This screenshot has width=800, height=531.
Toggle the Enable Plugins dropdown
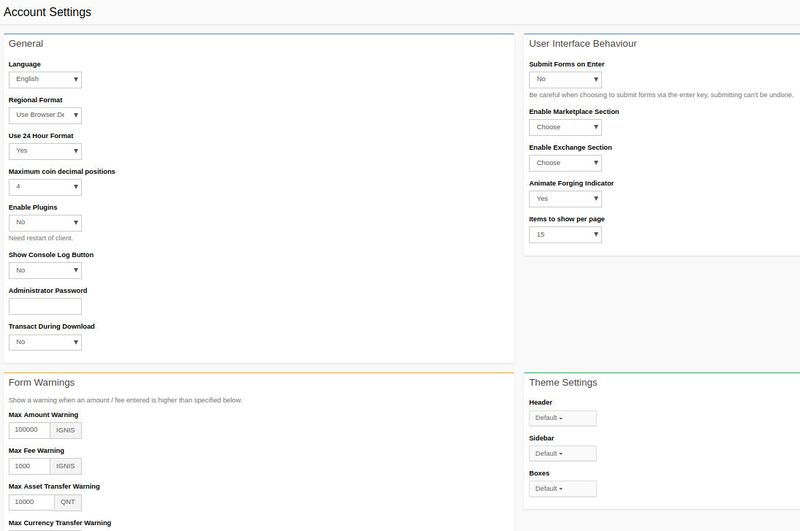coord(45,223)
